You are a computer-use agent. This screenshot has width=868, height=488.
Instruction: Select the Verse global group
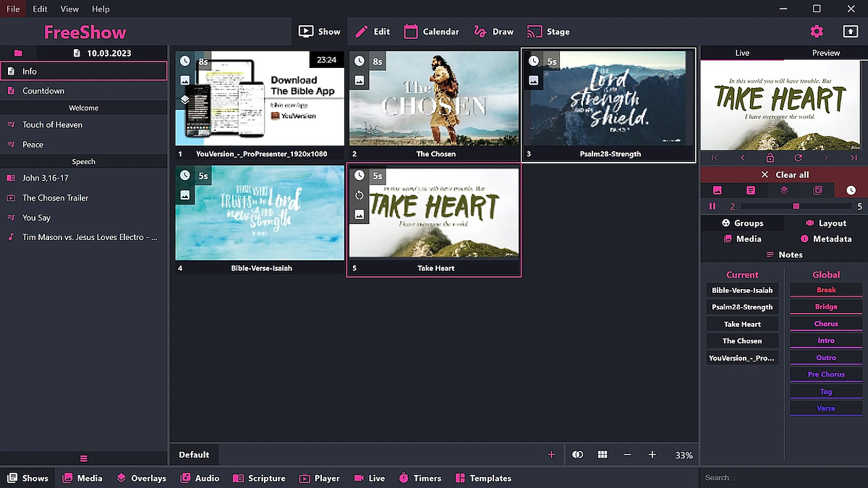tap(826, 408)
